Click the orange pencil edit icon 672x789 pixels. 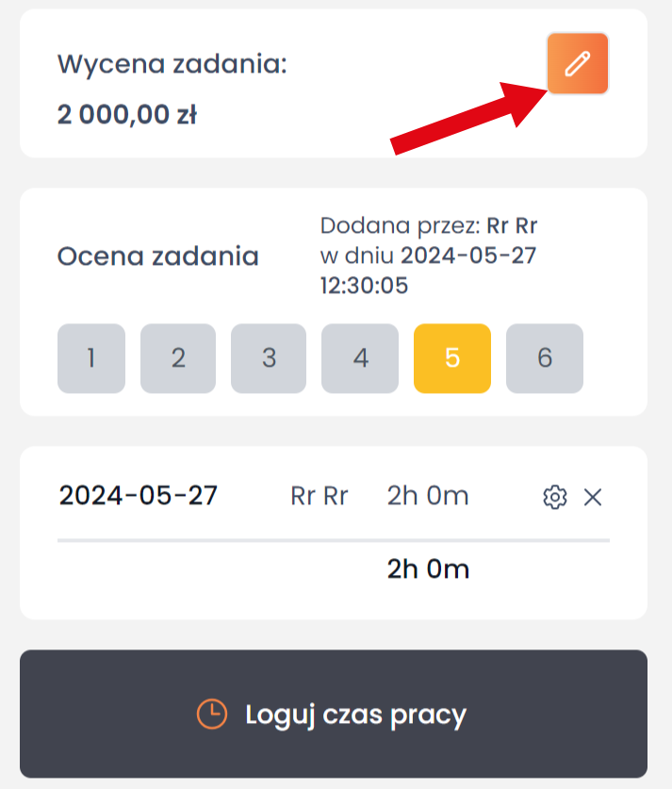pos(578,64)
